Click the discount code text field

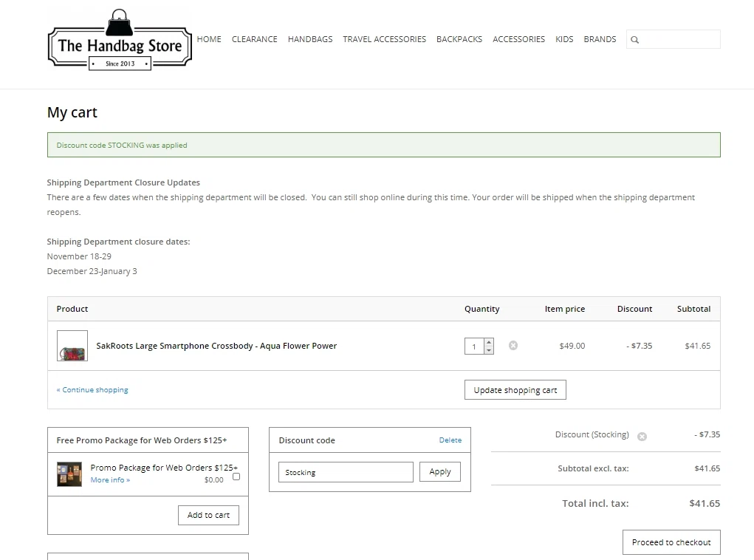pyautogui.click(x=346, y=472)
